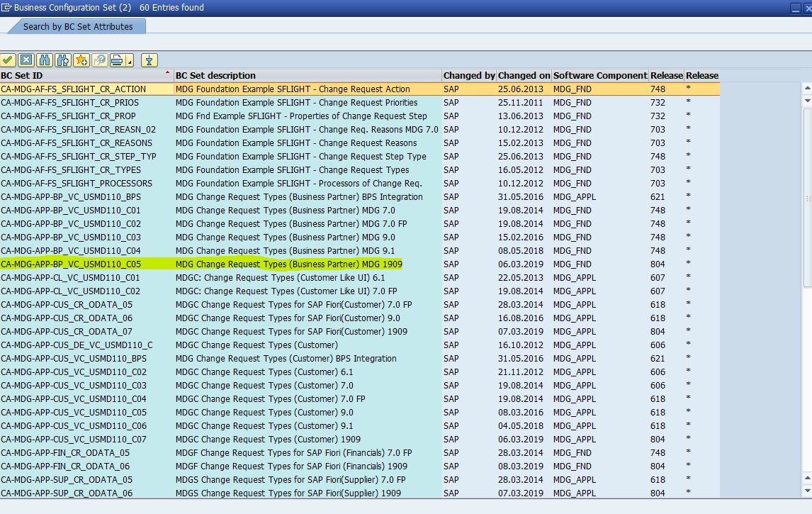This screenshot has height=514, width=812.
Task: Click the sort triangle on BC Set ID
Action: coord(167,72)
